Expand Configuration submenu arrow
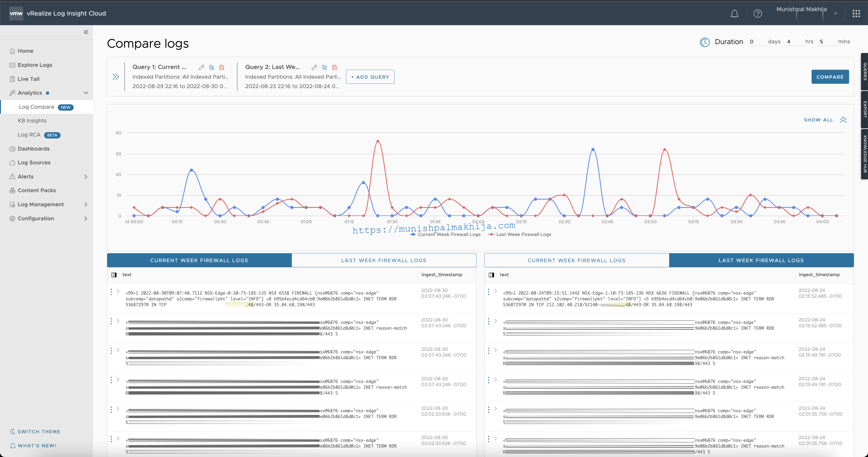This screenshot has width=868, height=457. coord(85,218)
